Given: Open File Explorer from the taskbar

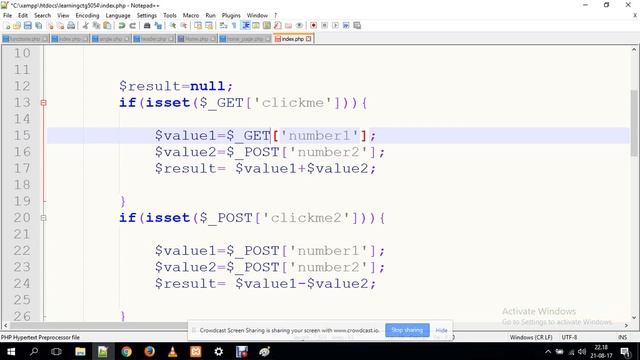Looking at the screenshot, I should pyautogui.click(x=80, y=351).
